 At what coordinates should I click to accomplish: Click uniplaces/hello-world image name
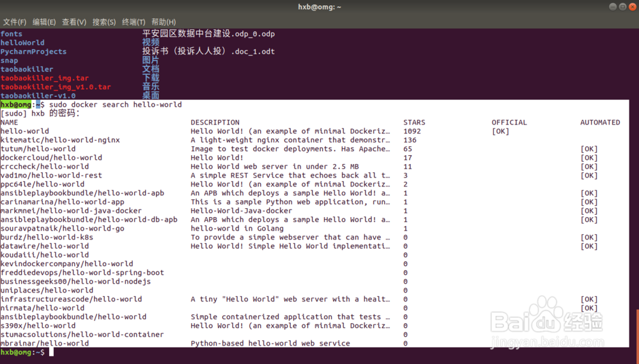click(x=47, y=291)
